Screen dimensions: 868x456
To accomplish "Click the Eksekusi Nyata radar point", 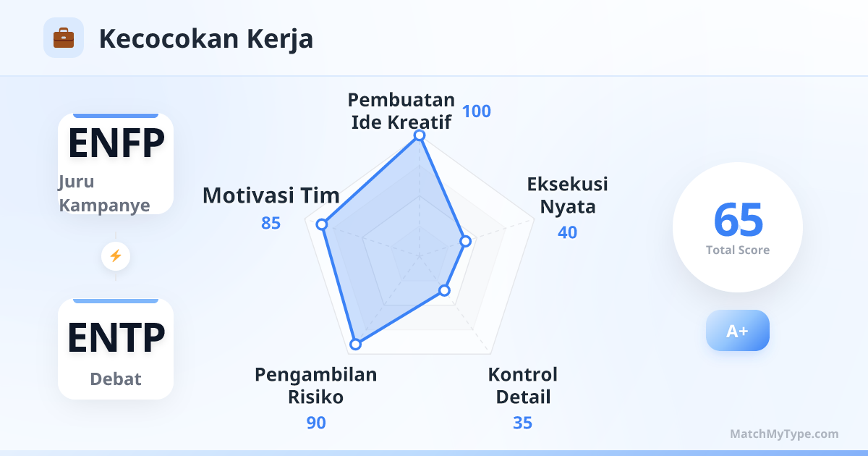I will pyautogui.click(x=466, y=241).
